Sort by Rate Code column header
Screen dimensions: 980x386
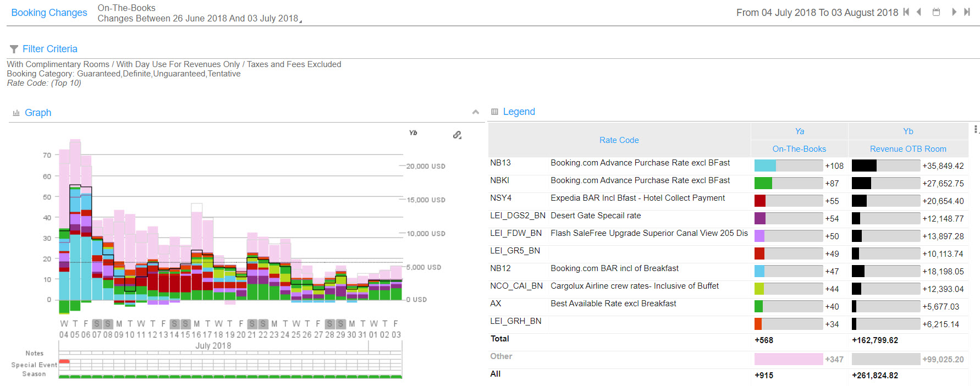click(x=619, y=140)
